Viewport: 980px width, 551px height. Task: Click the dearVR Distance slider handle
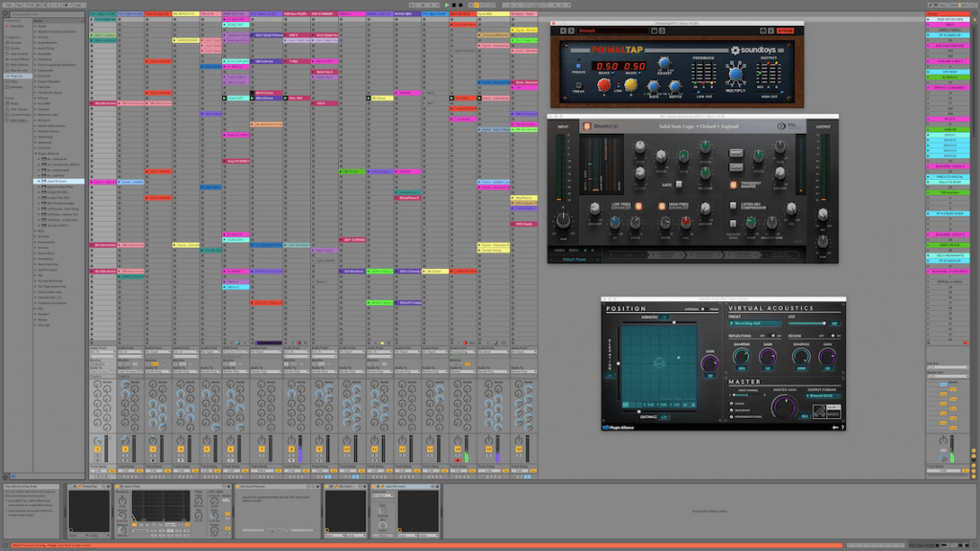tap(638, 411)
